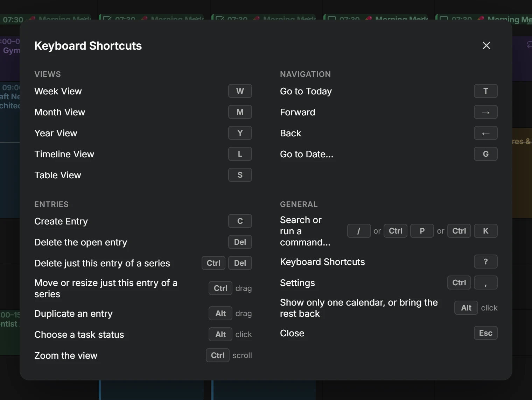Click the Alt key in the Show only one calendar row
This screenshot has width=532, height=400.
click(x=466, y=308)
